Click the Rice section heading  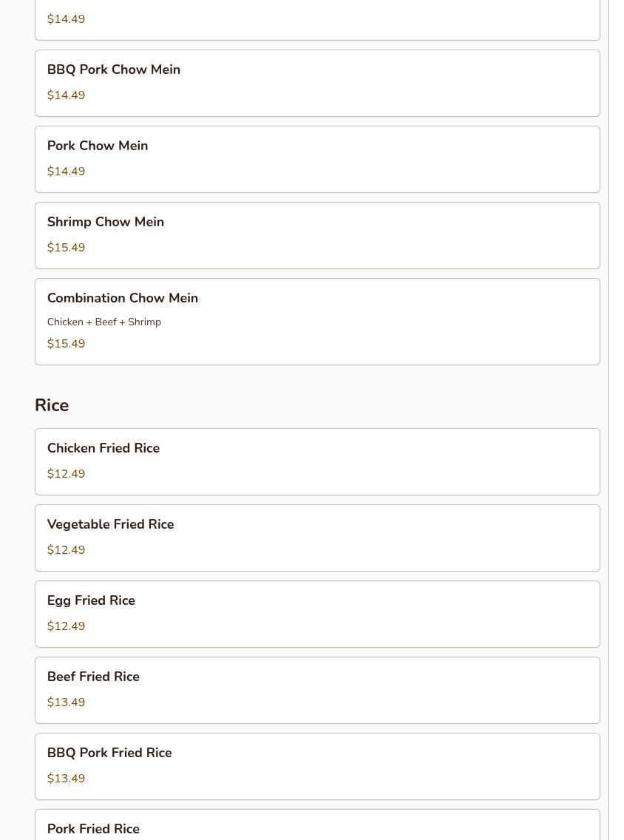[x=52, y=405]
